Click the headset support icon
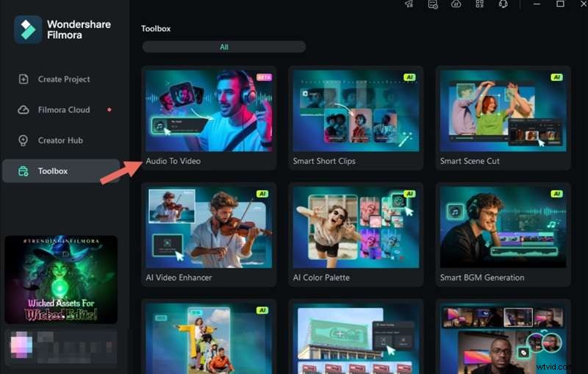The height and width of the screenshot is (374, 588). [x=503, y=4]
